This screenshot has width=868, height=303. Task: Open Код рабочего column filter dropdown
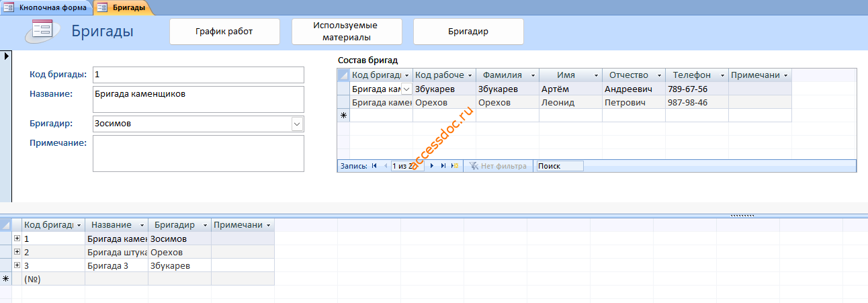tap(470, 75)
